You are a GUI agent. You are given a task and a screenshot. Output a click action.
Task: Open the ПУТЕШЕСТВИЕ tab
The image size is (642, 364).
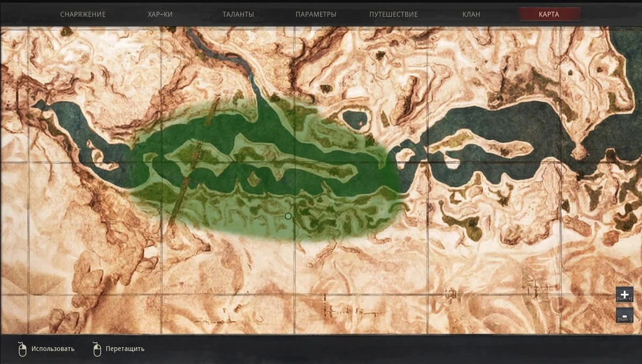pos(393,14)
